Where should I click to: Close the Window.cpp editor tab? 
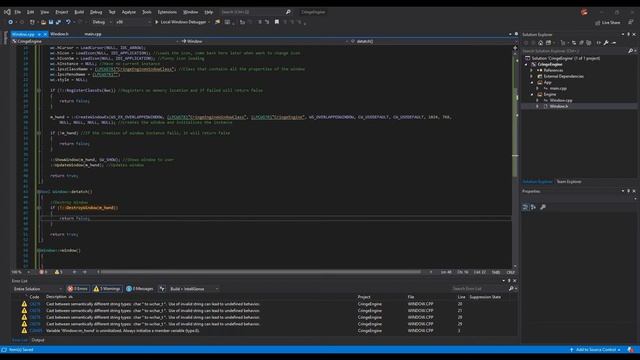(x=45, y=35)
